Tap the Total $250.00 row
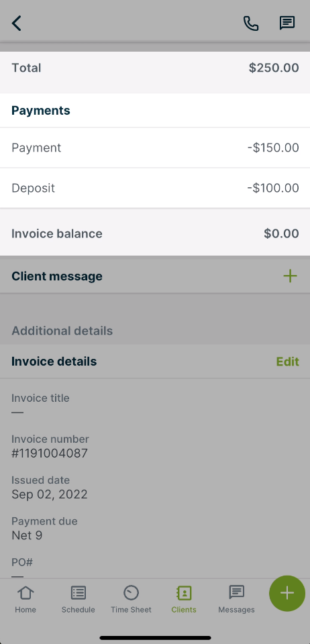The image size is (310, 644). click(x=155, y=68)
